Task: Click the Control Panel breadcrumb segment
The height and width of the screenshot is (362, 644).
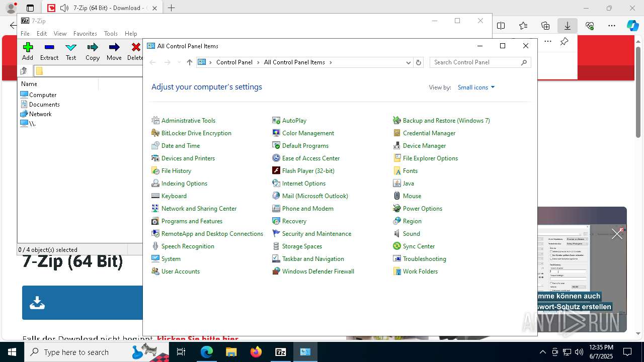Action: click(x=234, y=62)
